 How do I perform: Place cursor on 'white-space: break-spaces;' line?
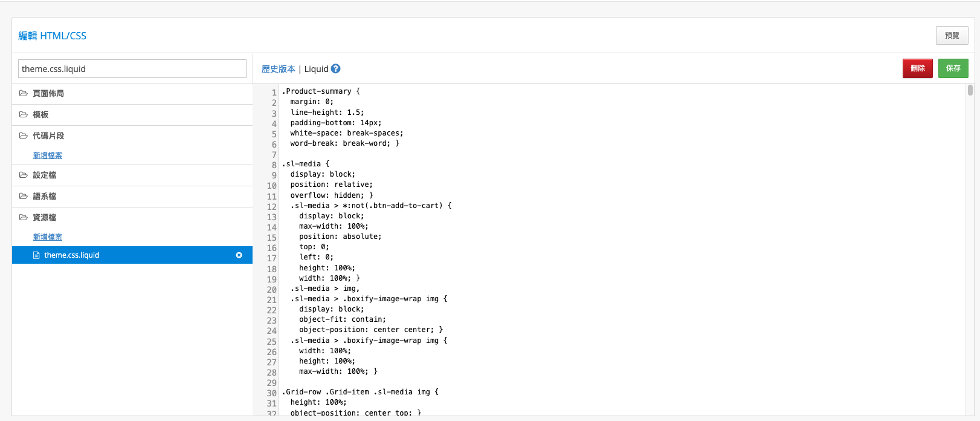tap(347, 133)
